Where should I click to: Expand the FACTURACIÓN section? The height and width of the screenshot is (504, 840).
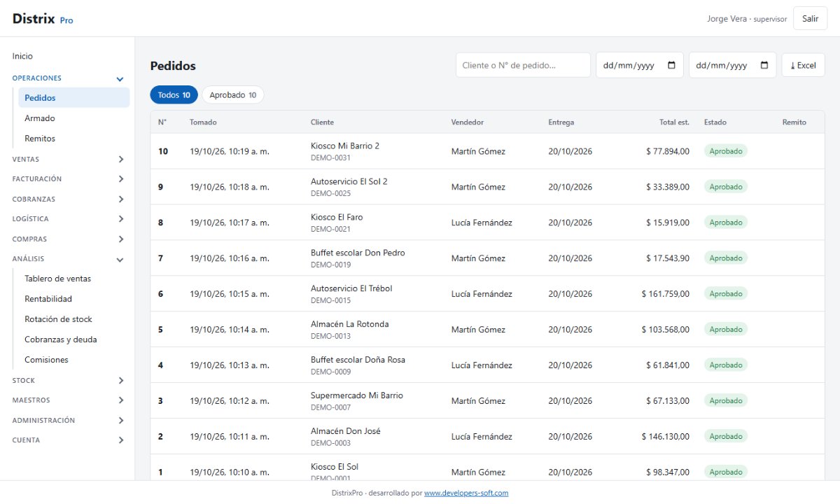tap(67, 179)
